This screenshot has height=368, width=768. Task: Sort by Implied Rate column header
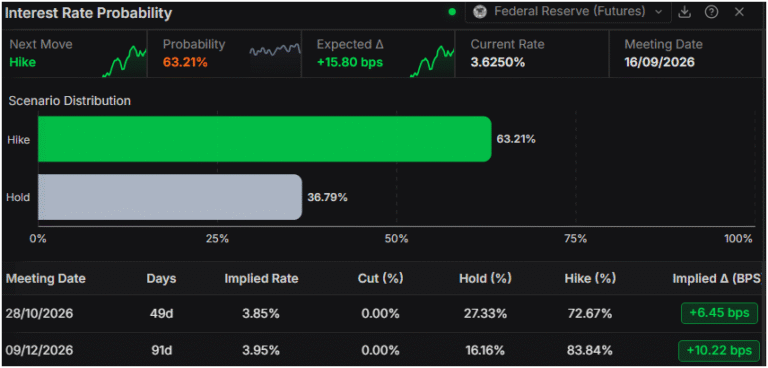point(261,279)
